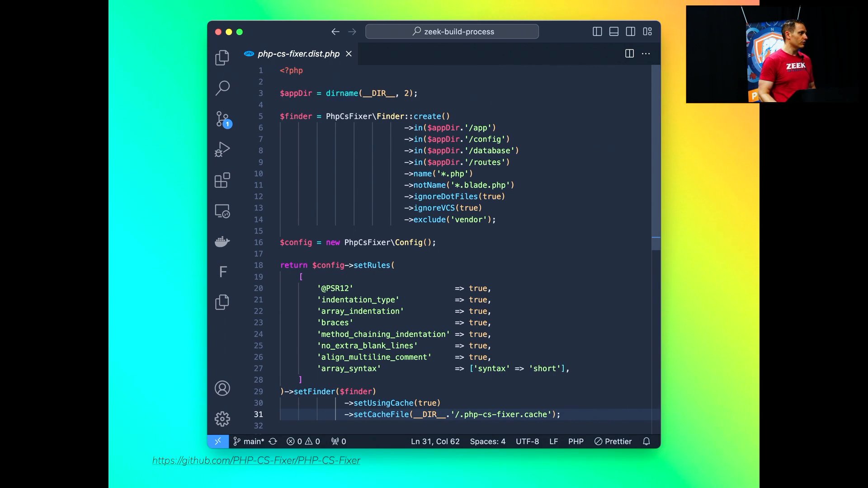This screenshot has width=868, height=488.
Task: Open the Explorer view in activity bar
Action: (222, 57)
